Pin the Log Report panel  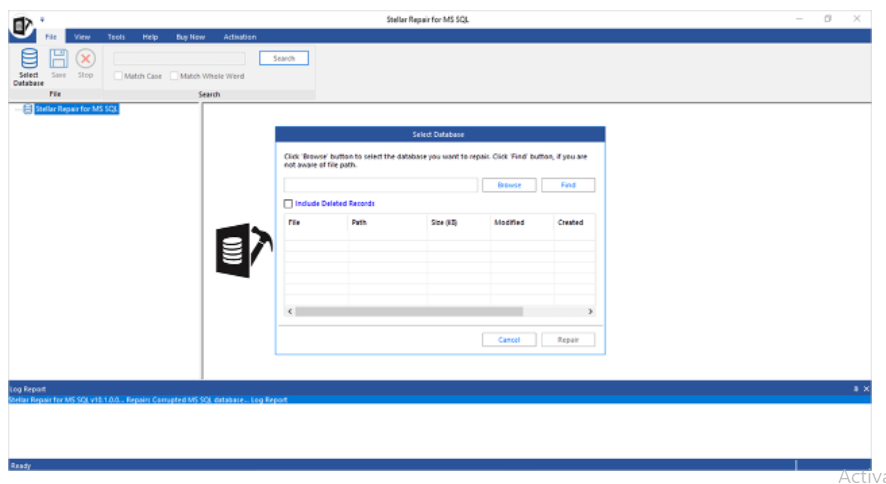pos(855,389)
